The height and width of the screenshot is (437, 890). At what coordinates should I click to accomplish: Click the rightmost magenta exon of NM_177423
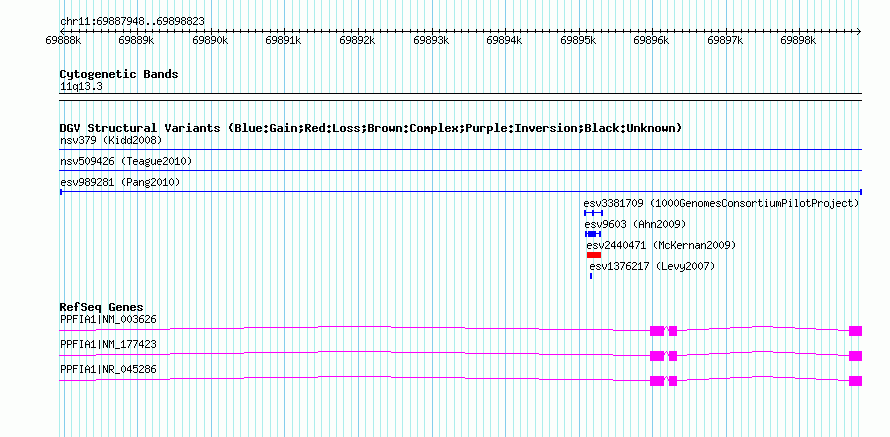tap(855, 356)
